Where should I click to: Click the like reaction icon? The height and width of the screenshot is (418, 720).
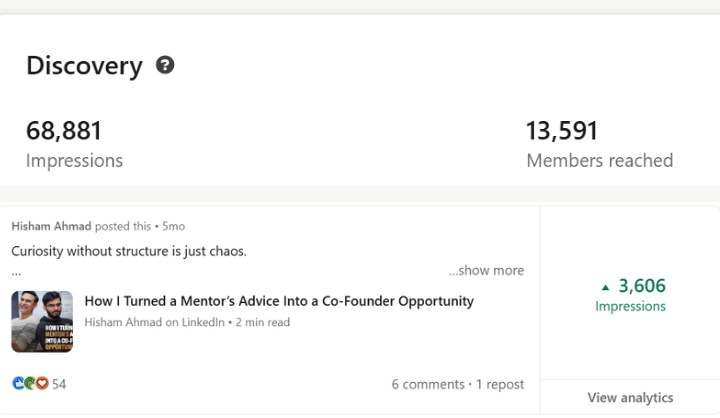click(18, 383)
